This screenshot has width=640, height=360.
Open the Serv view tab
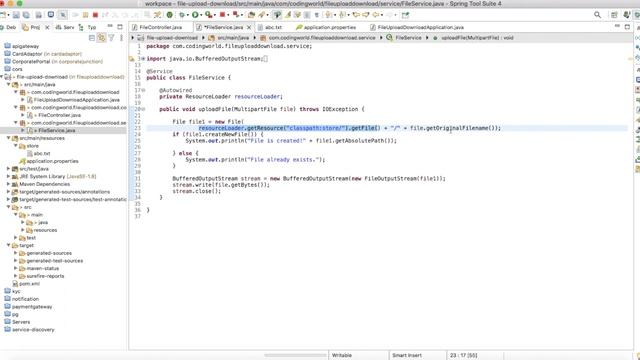click(65, 27)
